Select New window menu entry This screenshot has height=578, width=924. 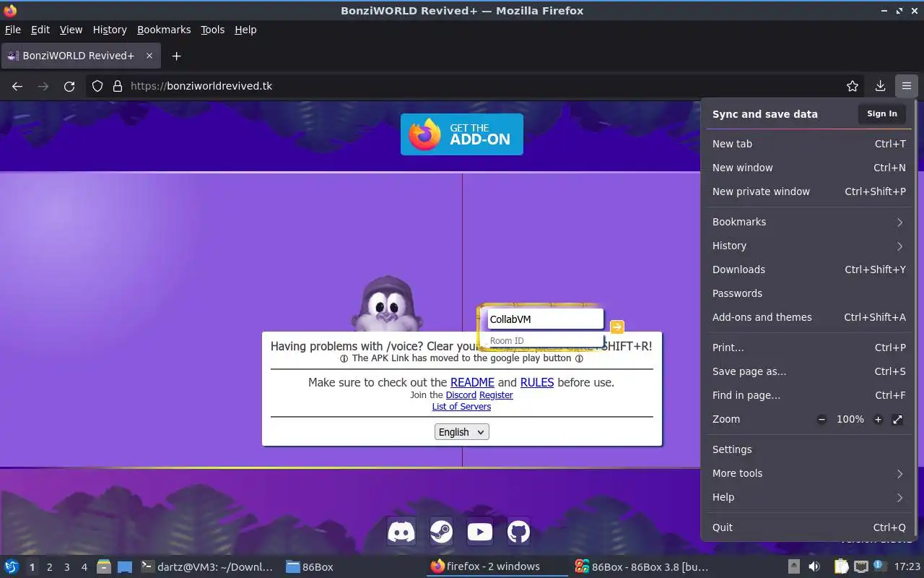coord(808,168)
